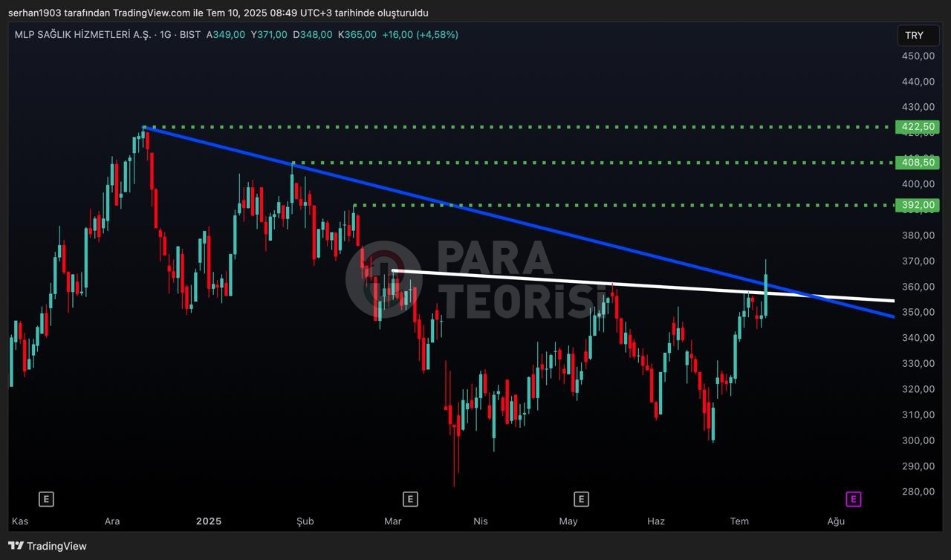Click the 450,00 price axis label
Screen dimensions: 951x560
click(x=918, y=56)
